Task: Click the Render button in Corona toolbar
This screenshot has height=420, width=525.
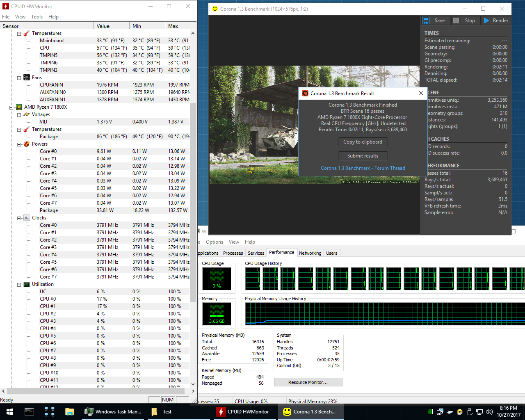Action: pos(496,21)
